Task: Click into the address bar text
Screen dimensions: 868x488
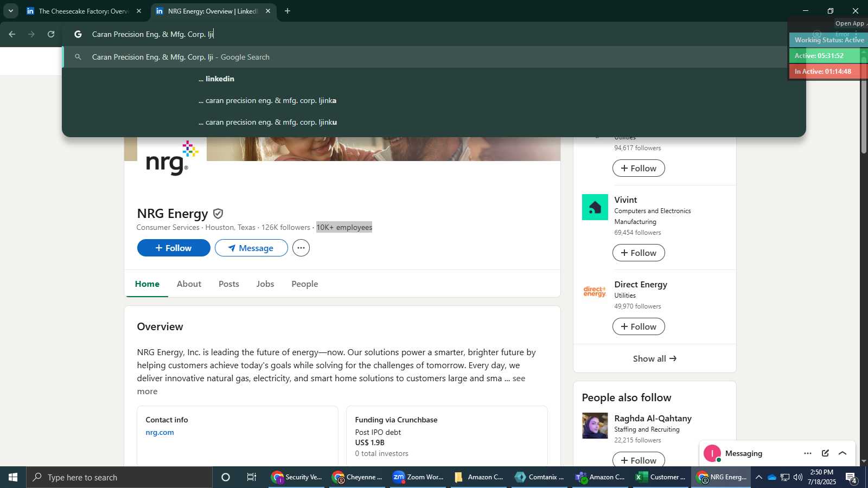Action: [152, 34]
